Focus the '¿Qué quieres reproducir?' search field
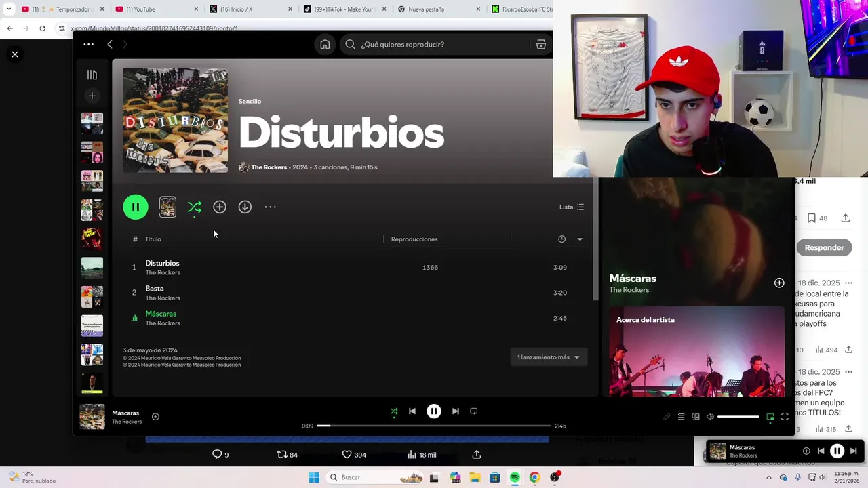 (434, 44)
